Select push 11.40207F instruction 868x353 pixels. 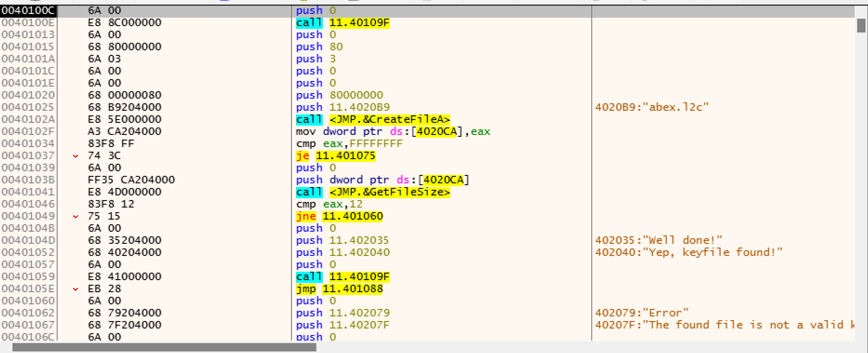[343, 325]
